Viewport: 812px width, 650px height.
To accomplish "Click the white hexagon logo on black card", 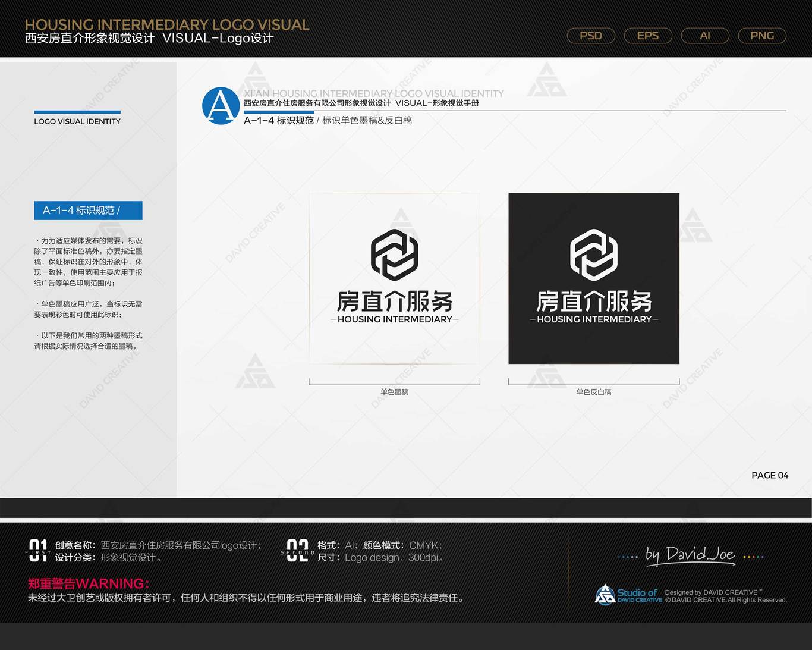I will point(594,255).
